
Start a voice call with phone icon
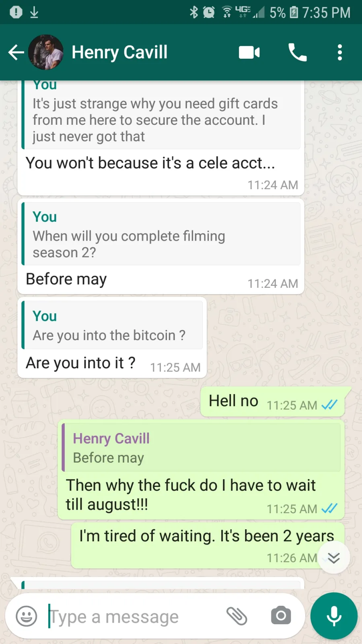(x=298, y=52)
